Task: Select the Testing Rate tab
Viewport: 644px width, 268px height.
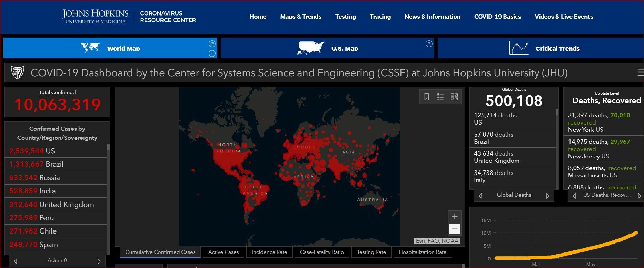Action: click(371, 252)
